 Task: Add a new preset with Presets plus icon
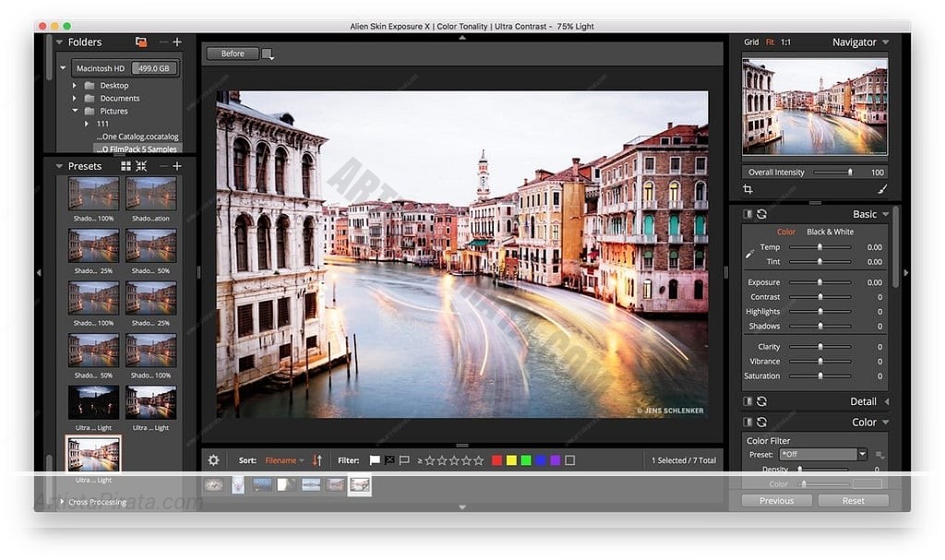click(177, 166)
